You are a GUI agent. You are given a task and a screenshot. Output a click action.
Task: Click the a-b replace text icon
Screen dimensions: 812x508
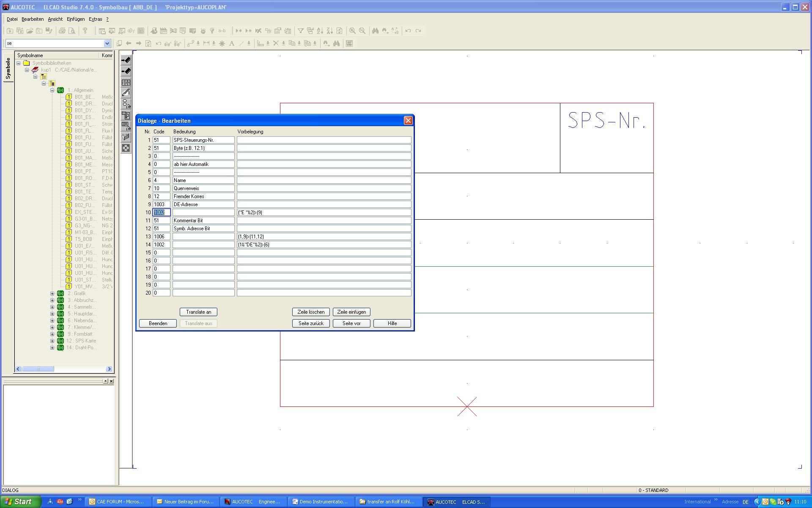(x=222, y=31)
